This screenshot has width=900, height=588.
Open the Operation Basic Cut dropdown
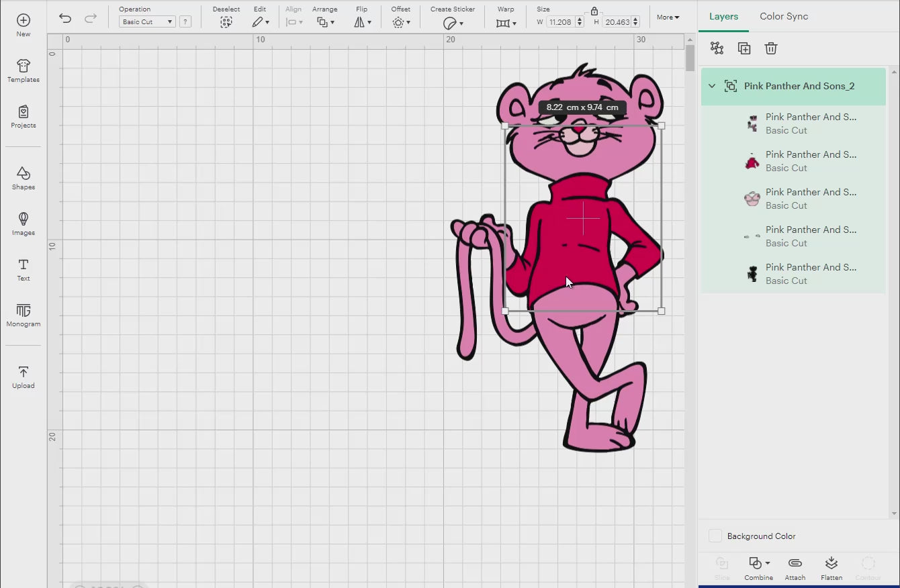147,21
